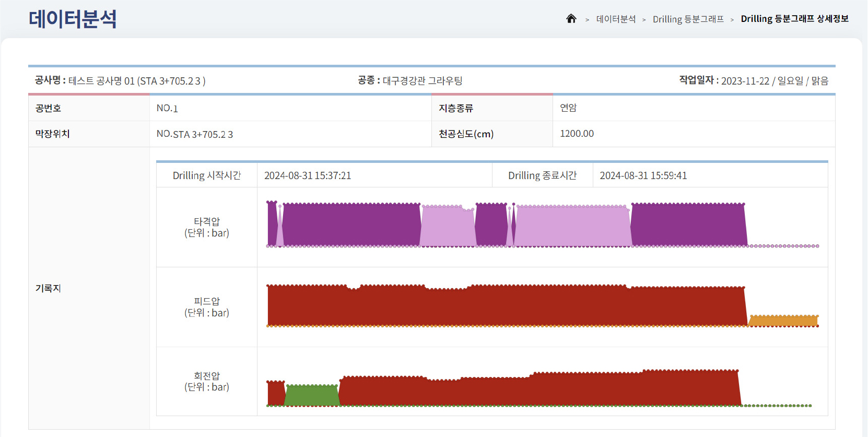Select the Drilling 시작시간 value 2024-08-31 15:37:21
The height and width of the screenshot is (437, 868).
[308, 176]
